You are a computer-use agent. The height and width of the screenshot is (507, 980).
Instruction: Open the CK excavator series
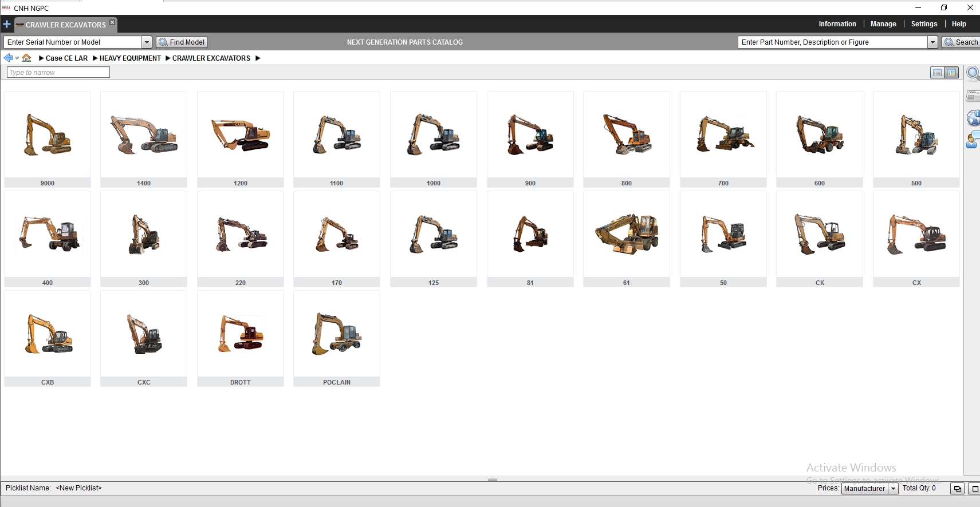click(820, 239)
